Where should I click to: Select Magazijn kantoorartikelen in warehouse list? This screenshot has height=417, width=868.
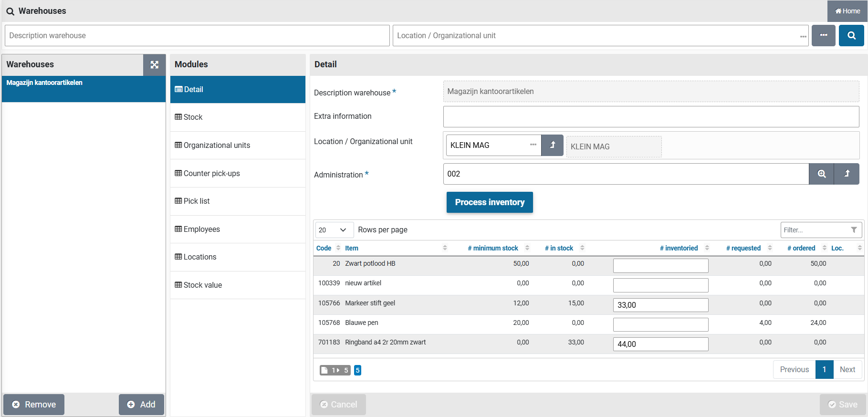point(44,83)
